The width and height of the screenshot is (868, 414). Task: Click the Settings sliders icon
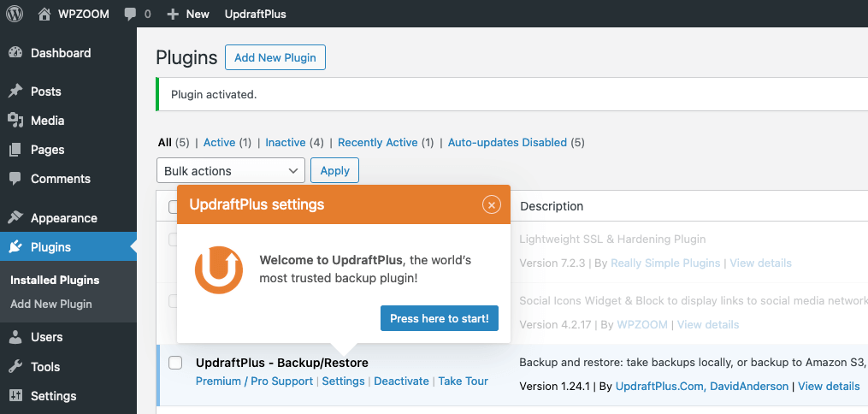point(15,396)
